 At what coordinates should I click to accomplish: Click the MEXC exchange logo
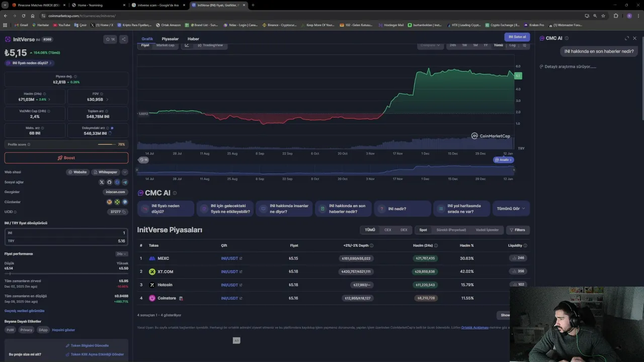tap(152, 258)
